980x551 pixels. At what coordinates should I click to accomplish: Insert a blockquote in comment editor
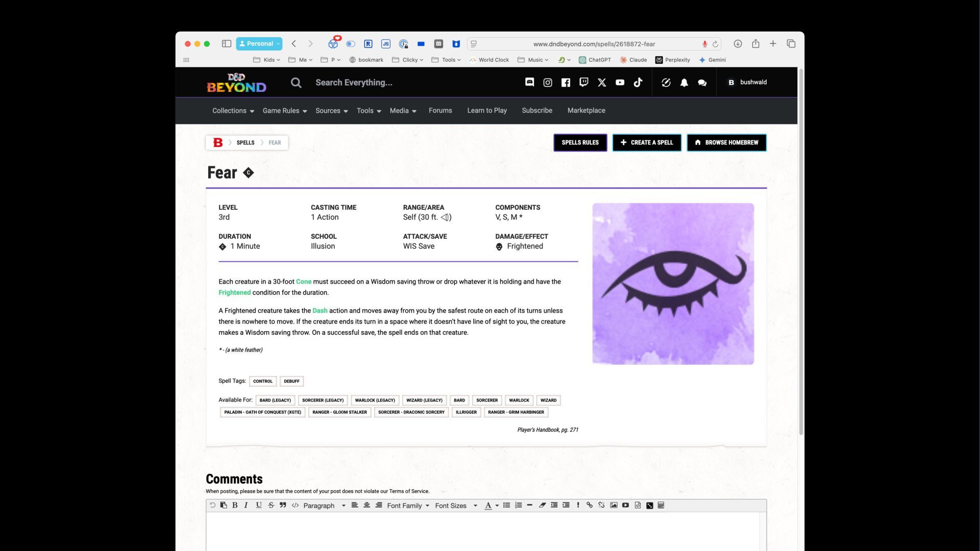coord(283,505)
